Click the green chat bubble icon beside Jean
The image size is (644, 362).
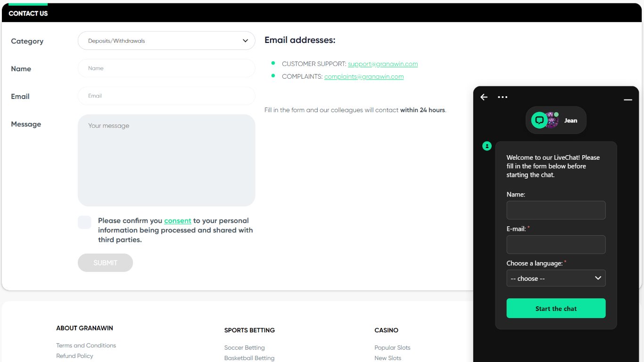coord(539,120)
